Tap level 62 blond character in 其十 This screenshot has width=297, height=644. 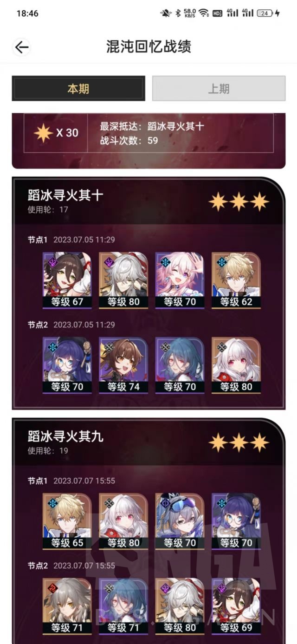(x=236, y=280)
